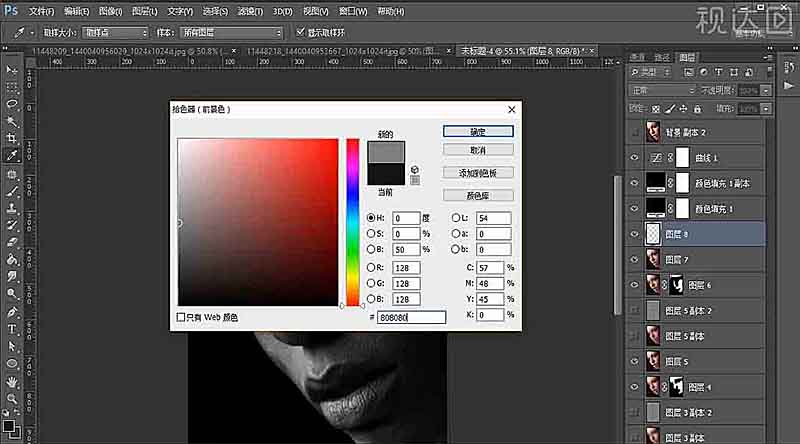Toggle visibility of 图层 5 layer

[x=634, y=361]
